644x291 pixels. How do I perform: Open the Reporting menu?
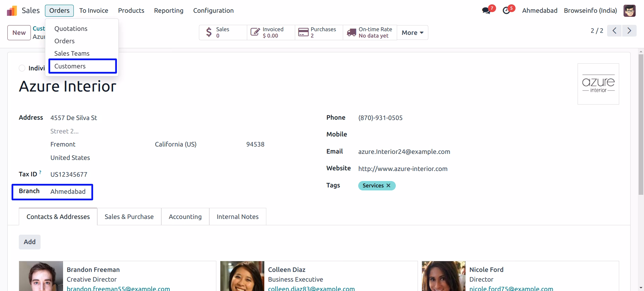pyautogui.click(x=169, y=11)
